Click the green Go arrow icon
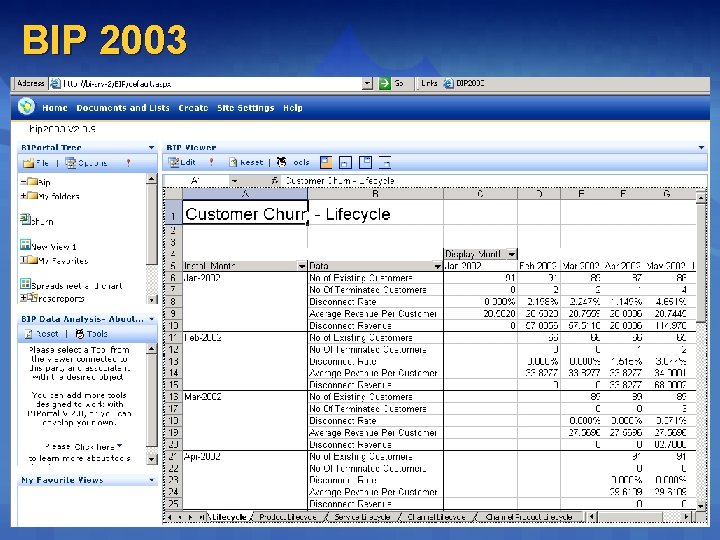Screen dimensions: 720x540 coord(384,84)
